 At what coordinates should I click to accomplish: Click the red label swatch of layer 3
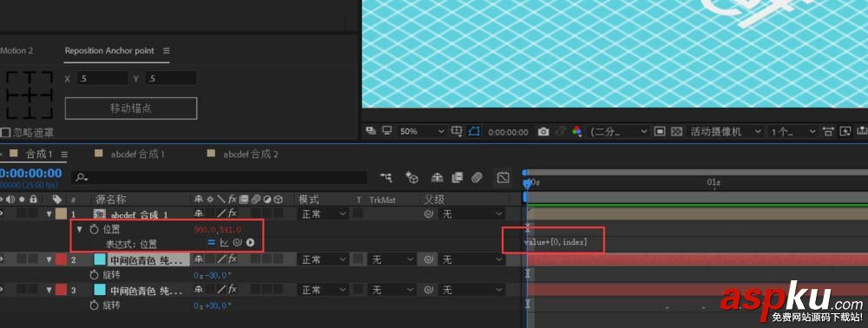coord(61,290)
